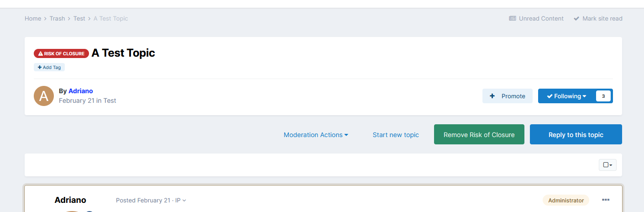Screen dimensions: 644x212
Task: Open the post options ellipsis menu
Action: [x=606, y=200]
